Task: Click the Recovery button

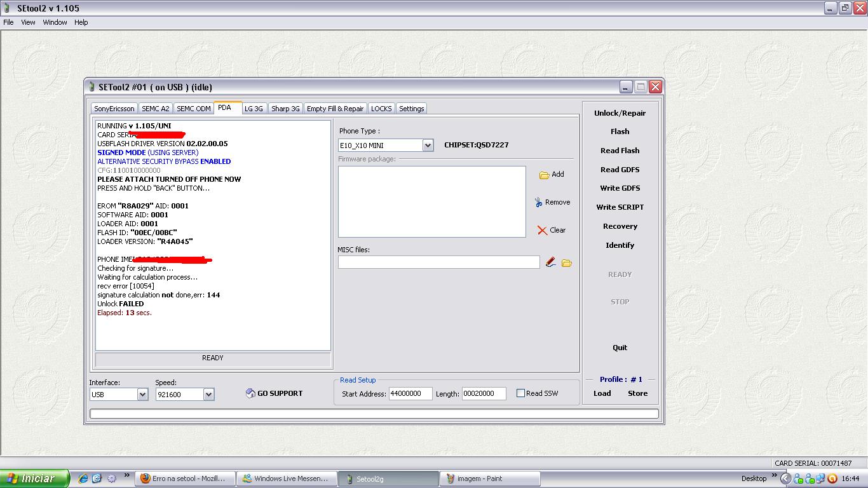Action: 620,226
